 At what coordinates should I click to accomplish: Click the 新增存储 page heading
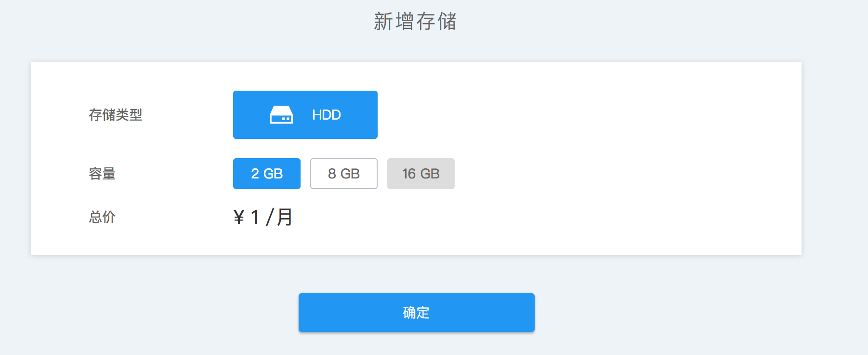click(x=415, y=22)
